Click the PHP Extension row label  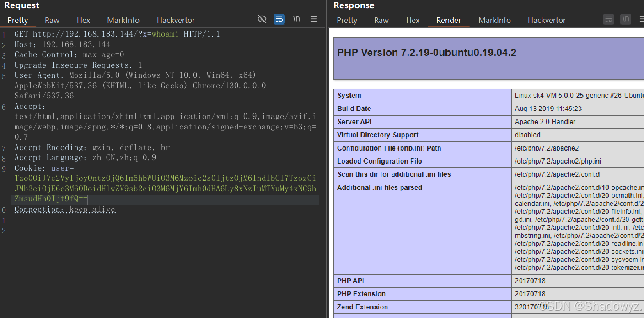pos(361,294)
